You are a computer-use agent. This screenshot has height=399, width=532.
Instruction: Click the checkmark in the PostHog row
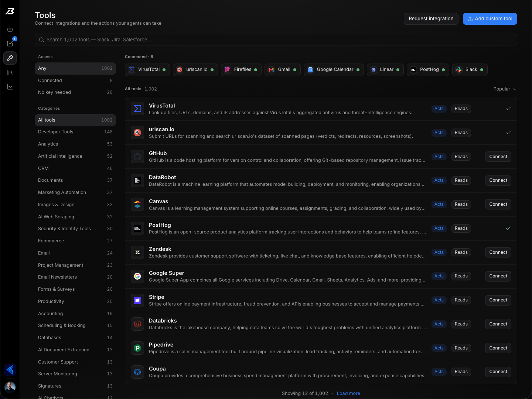[508, 228]
